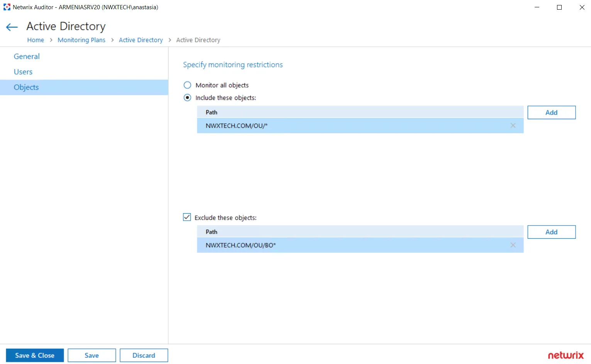
Task: Click the Specify monitoring restrictions heading
Action: pyautogui.click(x=233, y=65)
